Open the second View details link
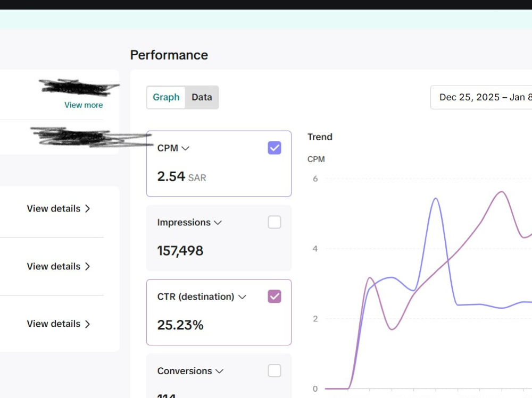 (x=59, y=266)
